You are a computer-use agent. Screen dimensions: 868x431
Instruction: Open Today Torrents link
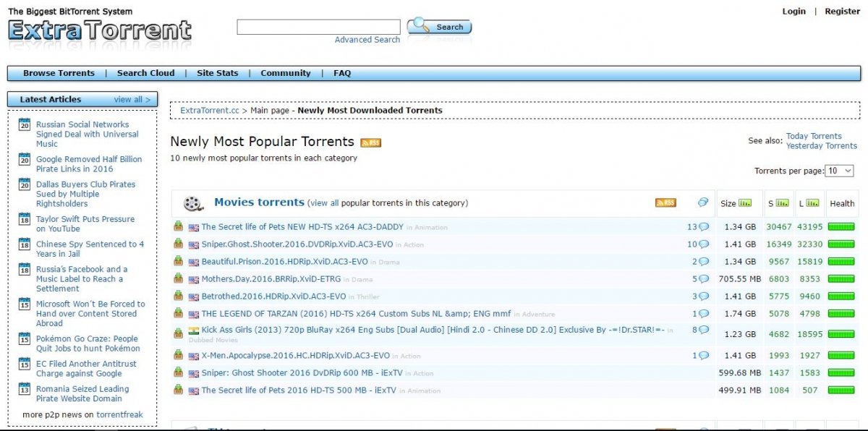(x=814, y=136)
